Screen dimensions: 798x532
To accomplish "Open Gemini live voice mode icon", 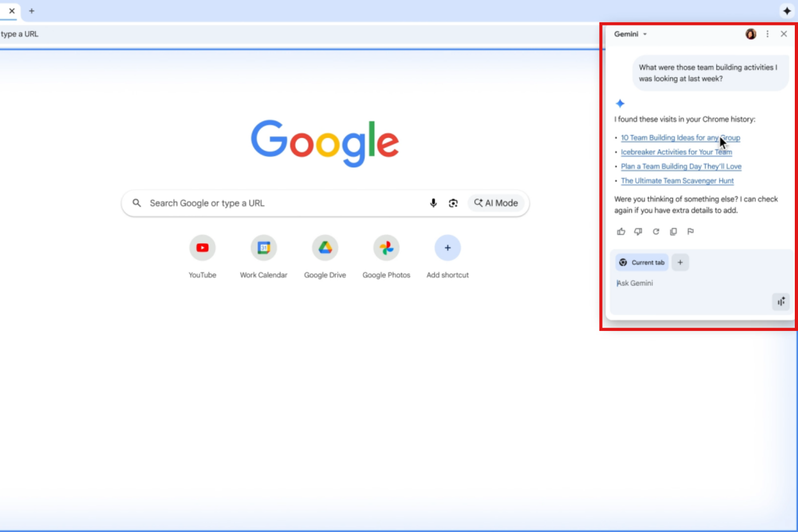I will pyautogui.click(x=781, y=302).
